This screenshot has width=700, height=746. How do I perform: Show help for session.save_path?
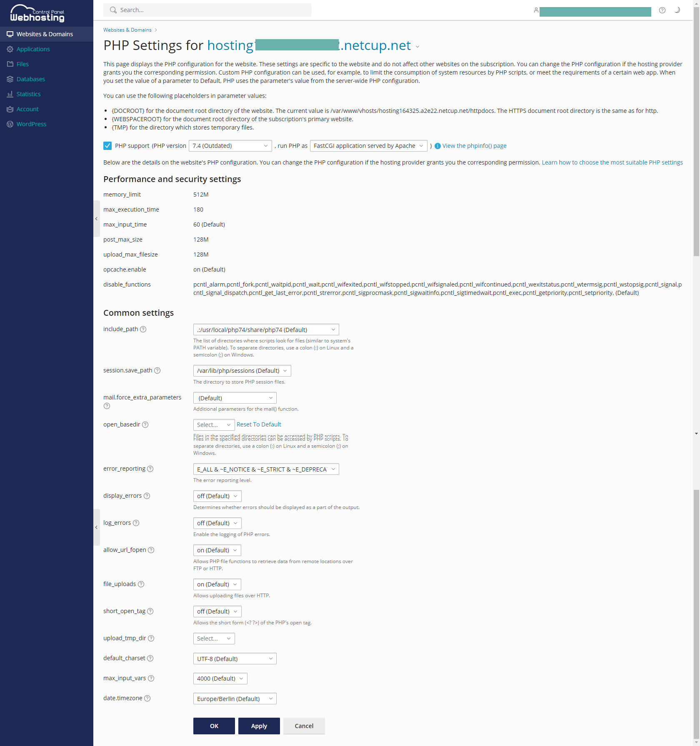click(157, 370)
